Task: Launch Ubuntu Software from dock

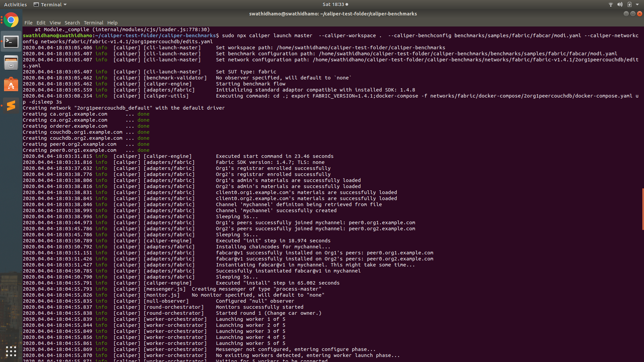Action: coord(11,84)
